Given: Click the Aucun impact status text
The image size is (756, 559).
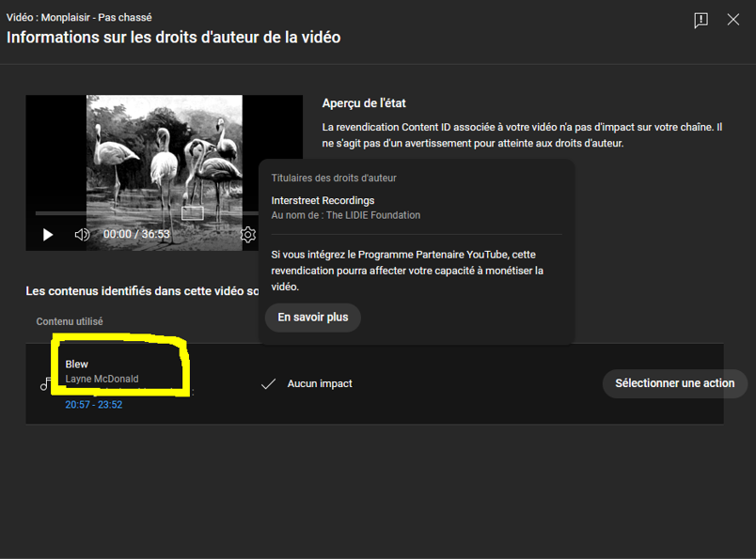Looking at the screenshot, I should [x=320, y=383].
